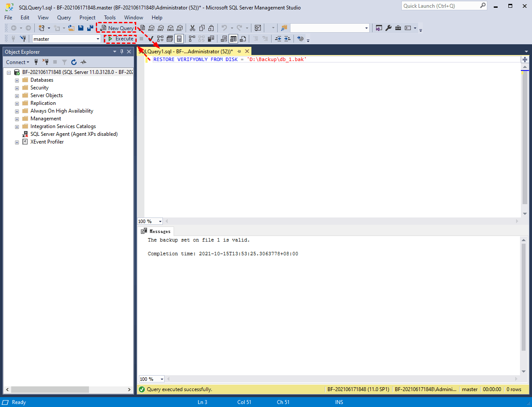Viewport: 532px width, 407px height.
Task: Click the New Query button
Action: pyautogui.click(x=116, y=28)
